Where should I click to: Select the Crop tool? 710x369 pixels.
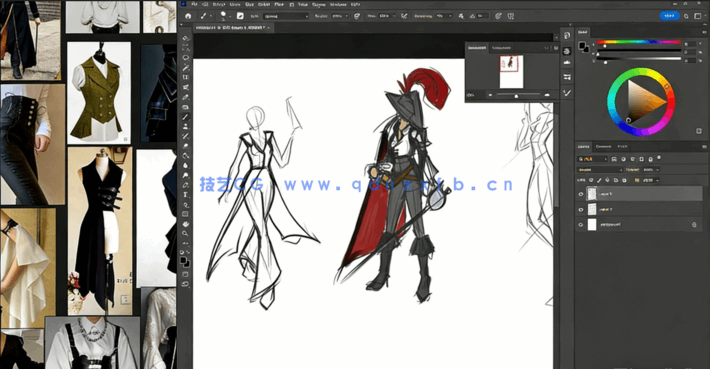(x=186, y=77)
